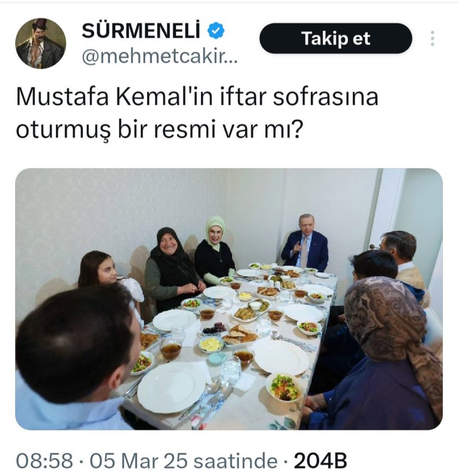This screenshot has height=476, width=458.
Task: Open the 204B view count
Action: coord(320,460)
